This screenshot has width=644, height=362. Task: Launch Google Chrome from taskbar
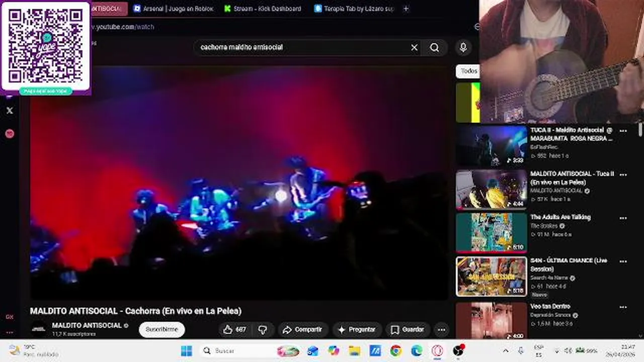tap(396, 351)
